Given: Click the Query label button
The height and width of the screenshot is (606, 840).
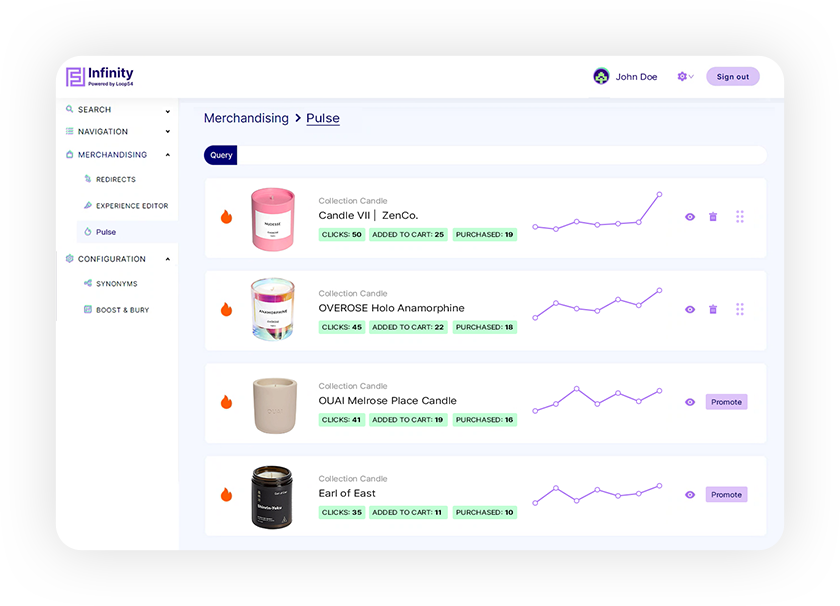Looking at the screenshot, I should (x=221, y=155).
